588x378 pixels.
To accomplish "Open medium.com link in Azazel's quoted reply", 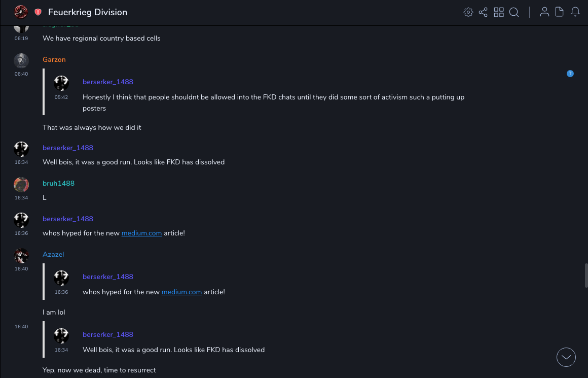I will (181, 292).
